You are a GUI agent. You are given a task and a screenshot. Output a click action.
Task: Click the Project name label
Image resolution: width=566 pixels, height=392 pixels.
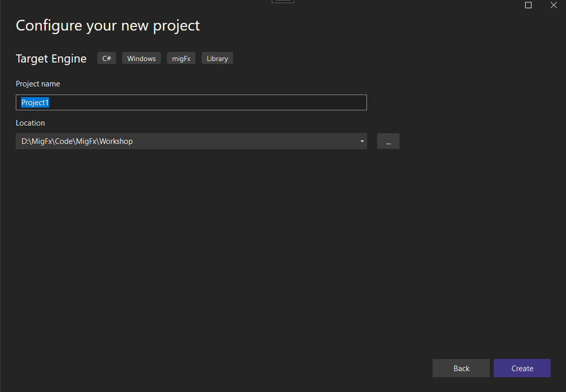pos(38,83)
